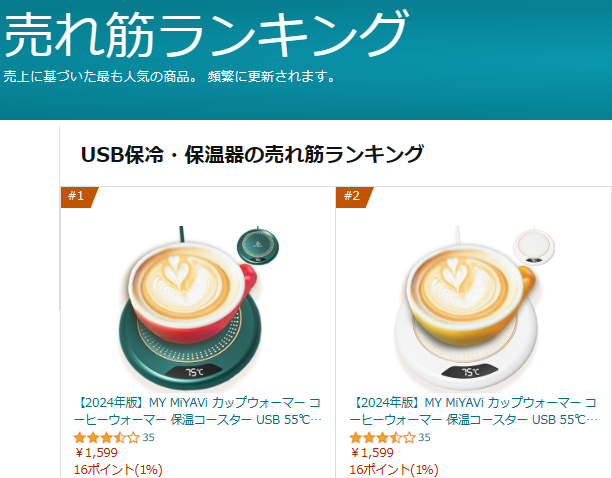
Task: Click the #1 rank badge
Action: [x=79, y=197]
